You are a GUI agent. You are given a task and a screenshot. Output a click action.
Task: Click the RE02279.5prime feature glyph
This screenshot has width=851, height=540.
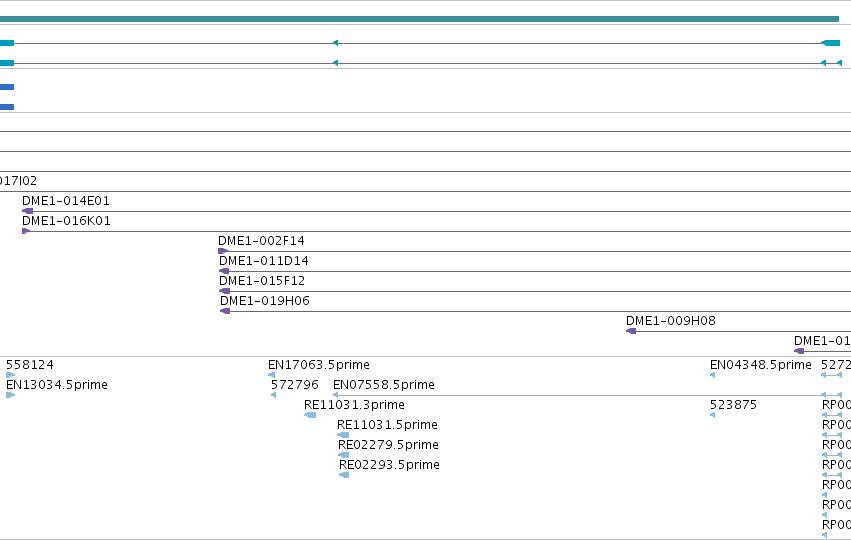point(344,455)
